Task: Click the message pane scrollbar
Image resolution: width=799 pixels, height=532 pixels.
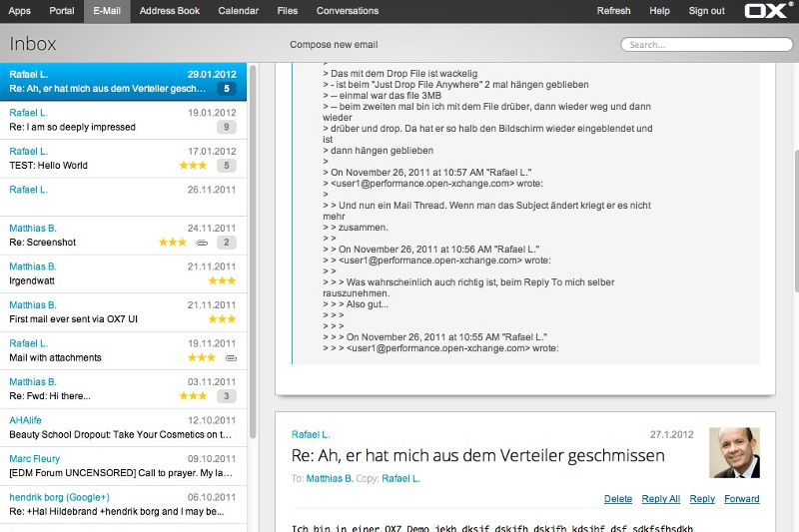Action: point(795,221)
